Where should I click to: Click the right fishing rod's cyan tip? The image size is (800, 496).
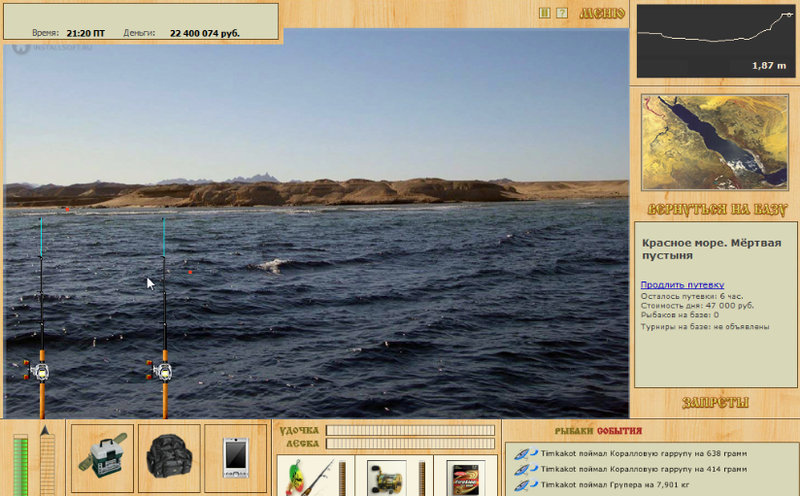point(163,237)
